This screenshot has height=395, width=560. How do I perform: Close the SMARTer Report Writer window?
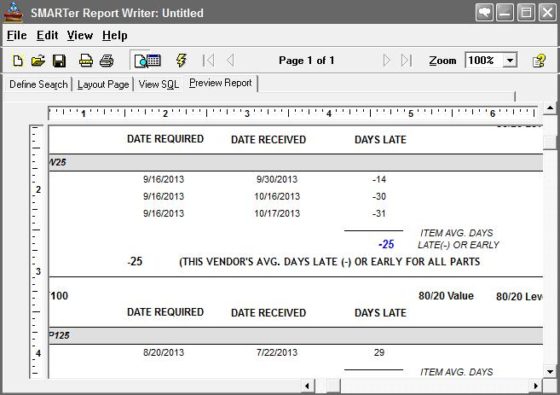pos(547,13)
